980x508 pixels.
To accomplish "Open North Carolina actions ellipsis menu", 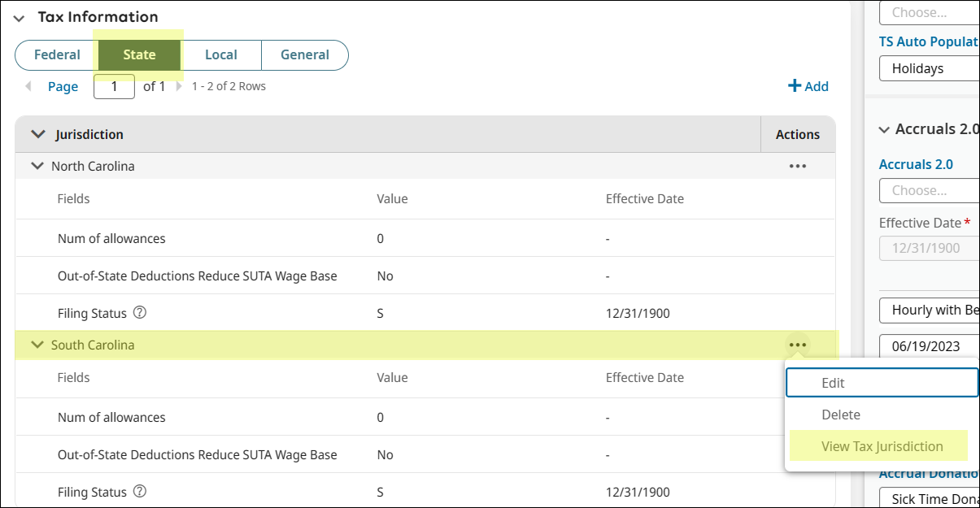I will pyautogui.click(x=797, y=166).
